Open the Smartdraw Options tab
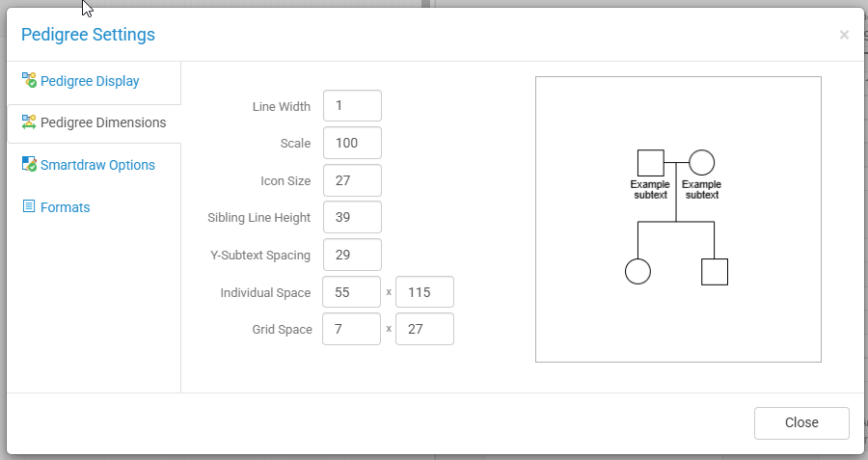Image resolution: width=868 pixels, height=460 pixels. tap(97, 165)
